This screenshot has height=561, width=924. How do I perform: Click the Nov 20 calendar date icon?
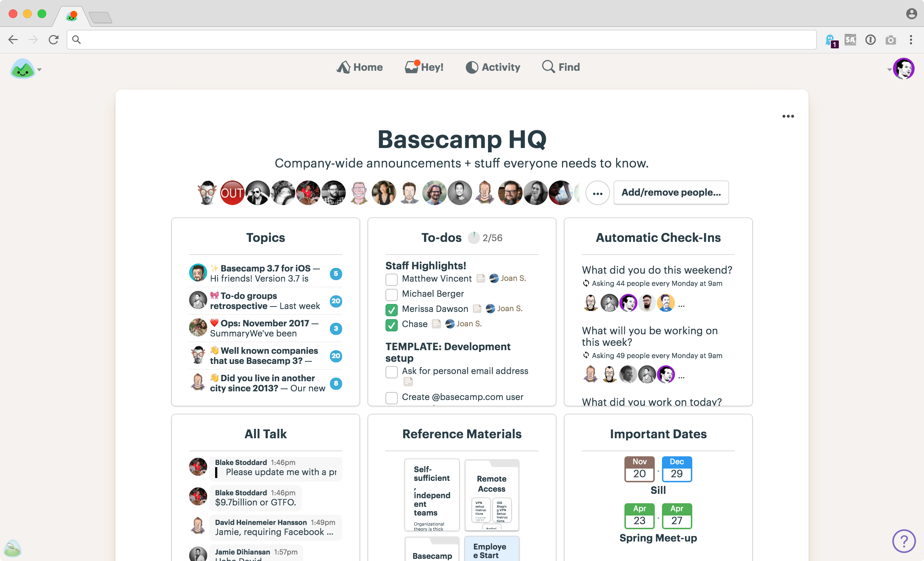coord(639,469)
